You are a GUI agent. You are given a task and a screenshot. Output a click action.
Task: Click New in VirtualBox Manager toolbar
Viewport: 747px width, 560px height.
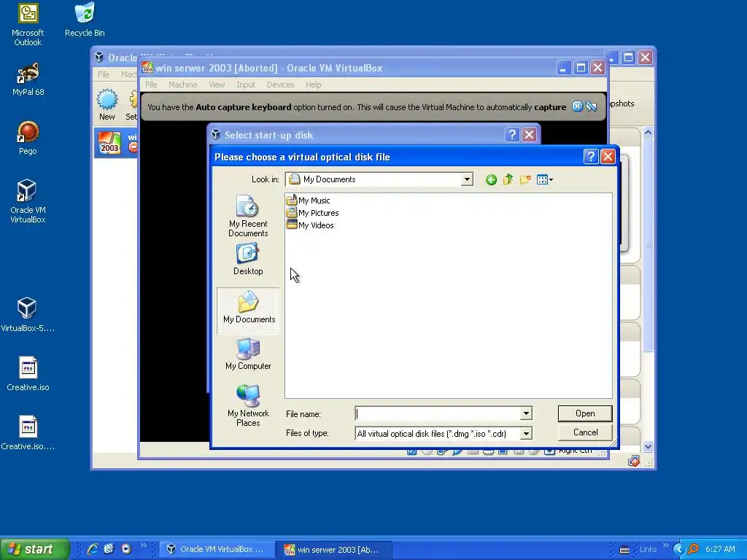107,104
